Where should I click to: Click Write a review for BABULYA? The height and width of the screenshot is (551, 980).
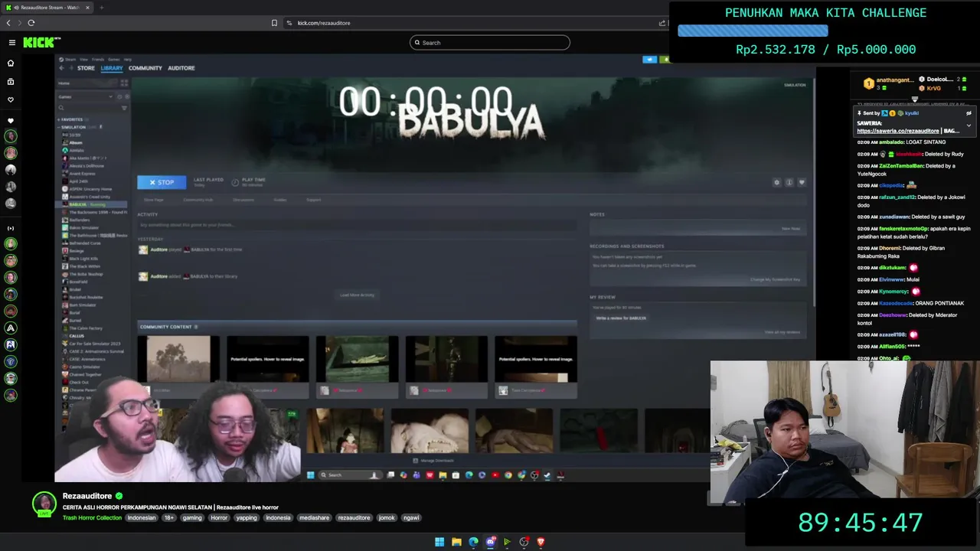pos(621,318)
